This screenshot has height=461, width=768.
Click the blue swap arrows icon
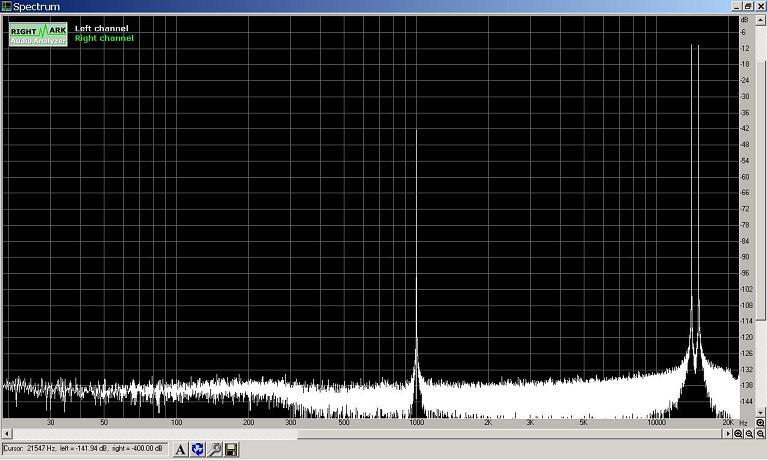(197, 450)
